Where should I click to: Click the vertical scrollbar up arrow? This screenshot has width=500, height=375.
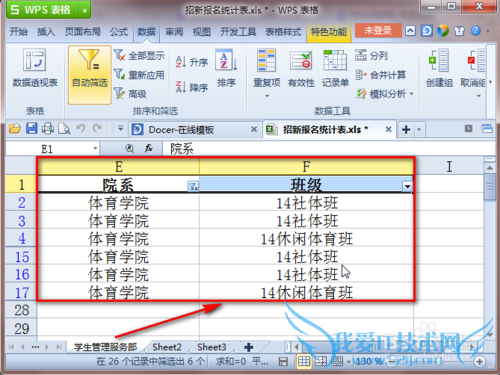[x=490, y=167]
